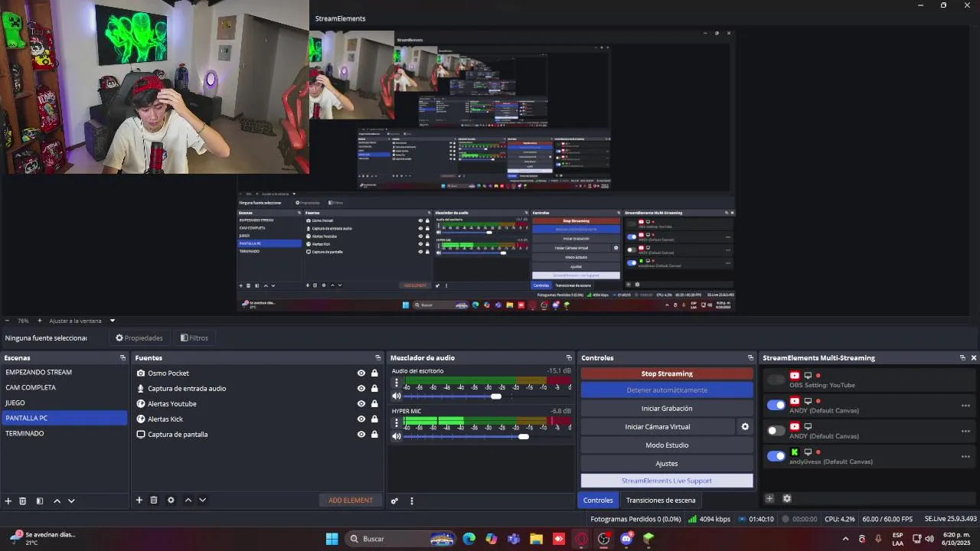This screenshot has height=551, width=980.
Task: Open more options for first ANDY target
Action: click(x=965, y=406)
